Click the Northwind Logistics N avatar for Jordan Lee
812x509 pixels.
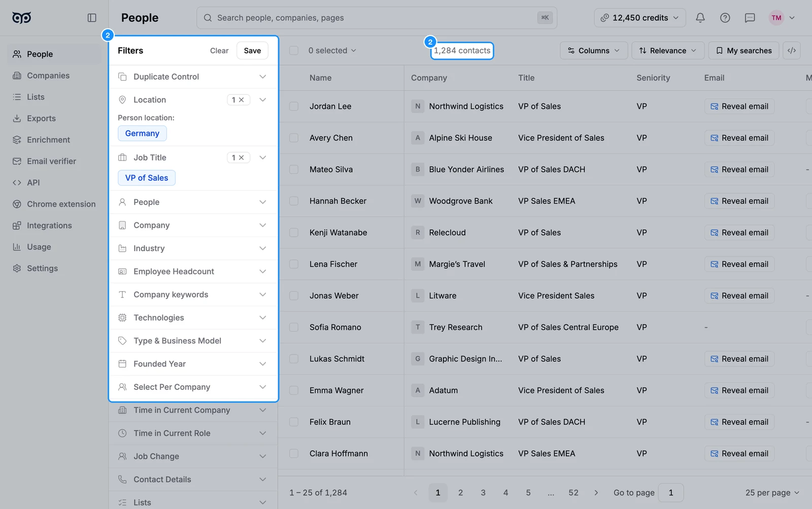click(x=418, y=106)
